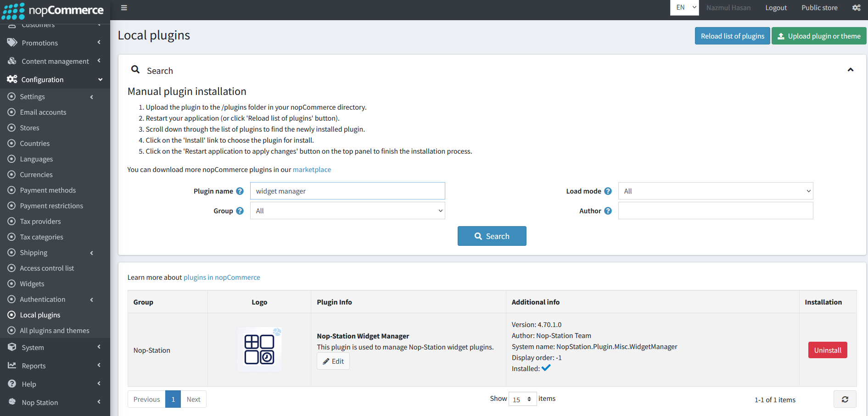Open the marketplace link
Viewport: 868px width, 416px height.
pos(312,169)
